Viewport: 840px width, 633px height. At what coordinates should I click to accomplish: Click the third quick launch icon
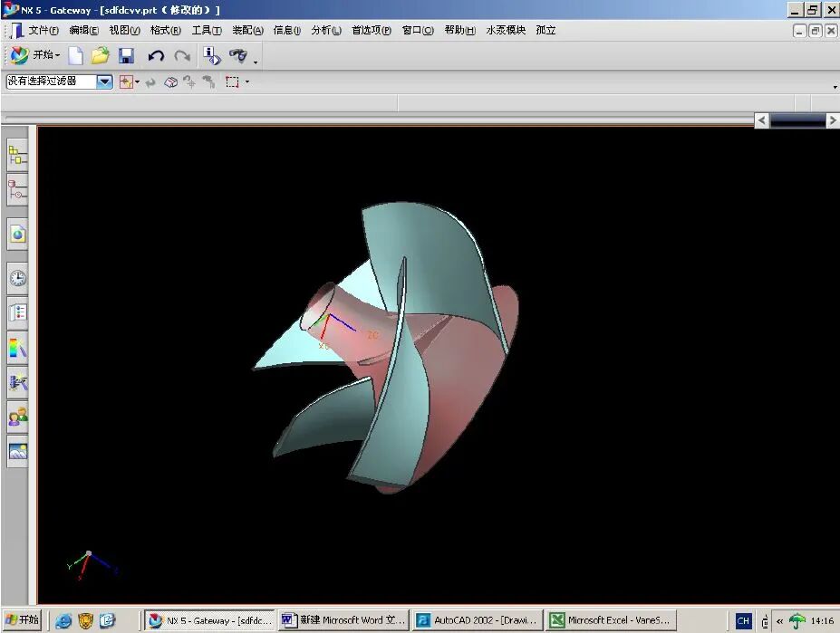click(107, 620)
